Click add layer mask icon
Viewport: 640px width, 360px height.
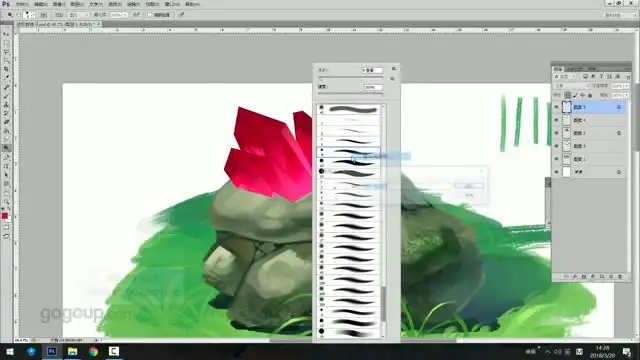584,277
